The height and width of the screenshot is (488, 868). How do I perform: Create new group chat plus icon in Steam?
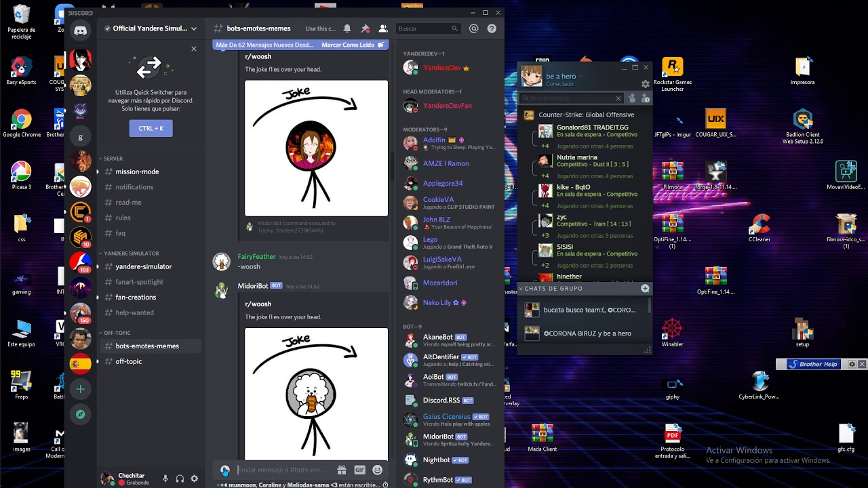click(645, 288)
